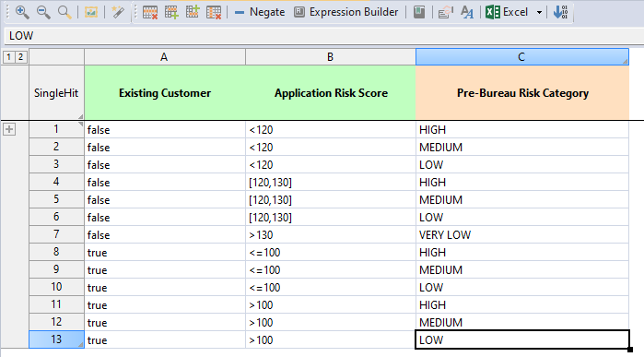Click the >130 cell in row 7
This screenshot has width=644, height=357.
(x=331, y=235)
